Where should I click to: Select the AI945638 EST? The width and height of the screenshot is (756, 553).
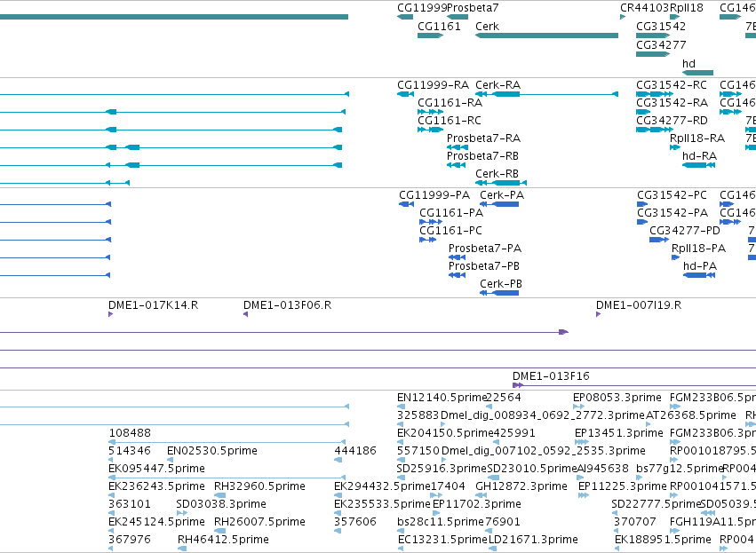pyautogui.click(x=580, y=478)
